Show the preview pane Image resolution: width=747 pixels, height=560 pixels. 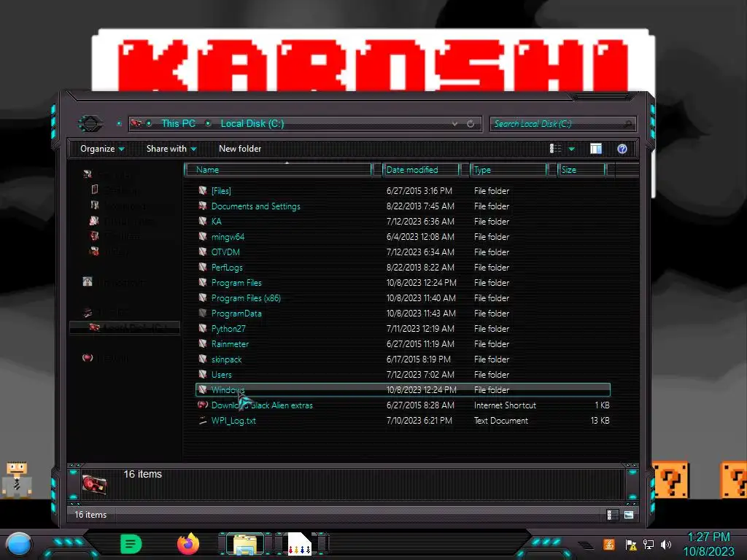pyautogui.click(x=595, y=149)
